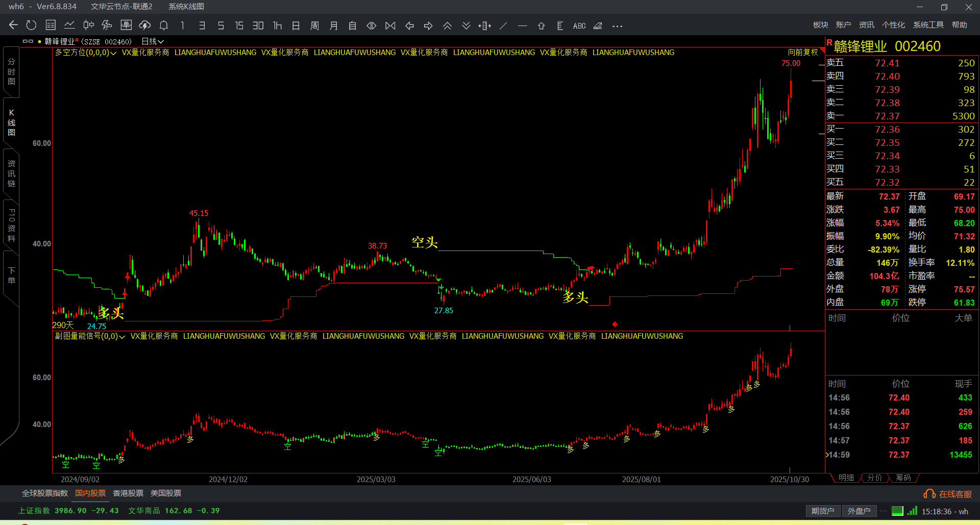Open the F10资料 side tab
The width and height of the screenshot is (980, 525).
(11, 225)
